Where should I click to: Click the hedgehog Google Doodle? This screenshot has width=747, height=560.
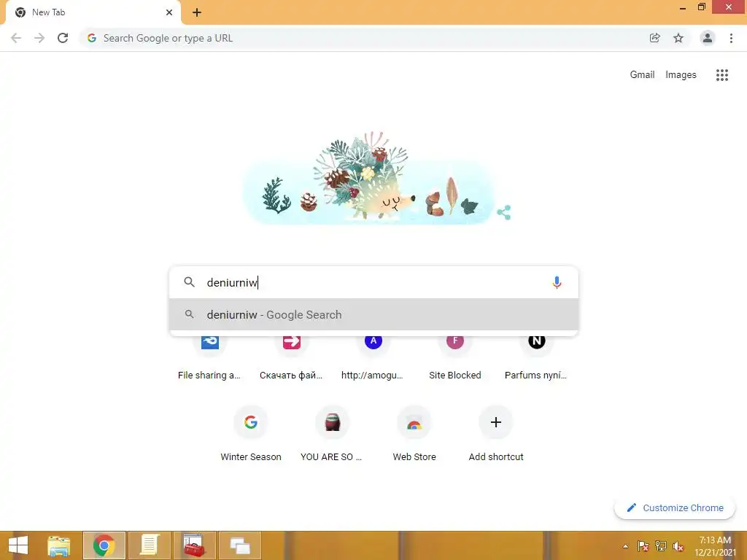(x=369, y=179)
